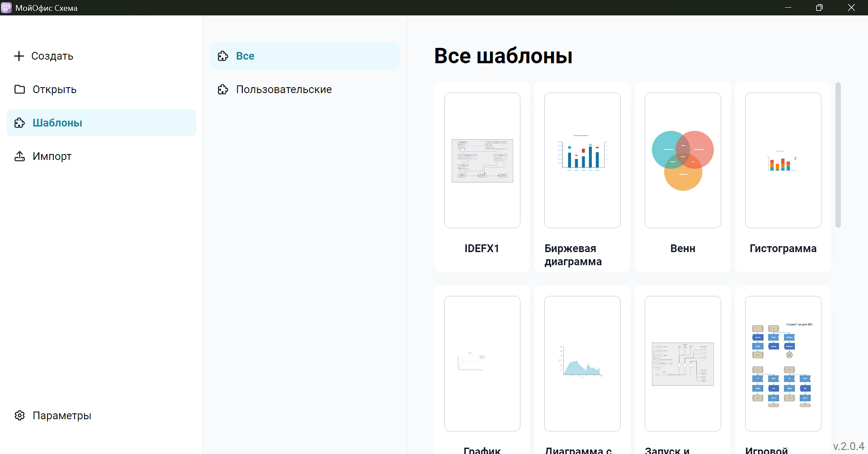The height and width of the screenshot is (454, 868).
Task: Click the puzzle icon in the Все category
Action: 223,56
